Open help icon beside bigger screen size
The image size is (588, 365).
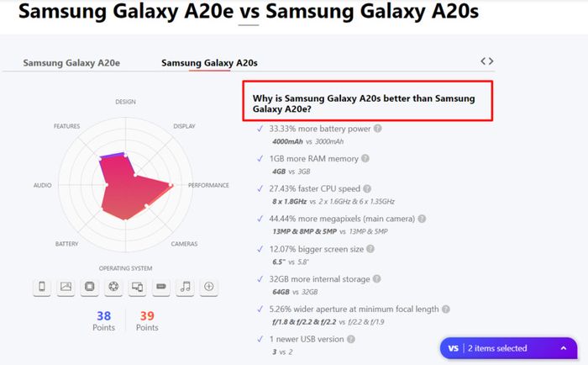tap(370, 249)
